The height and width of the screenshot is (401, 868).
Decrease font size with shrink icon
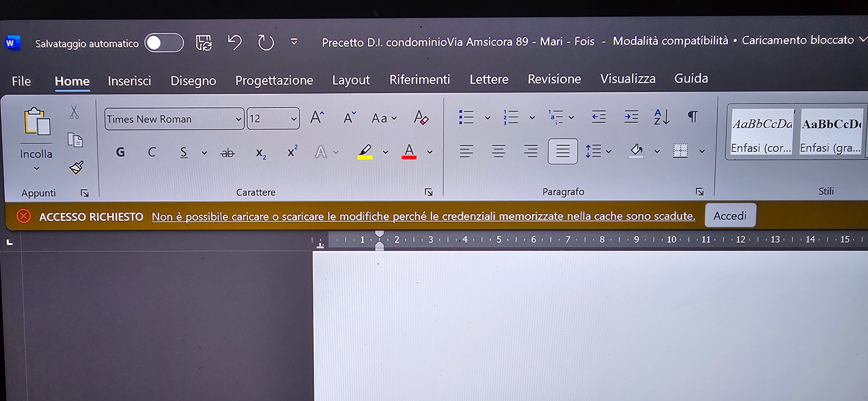[349, 118]
